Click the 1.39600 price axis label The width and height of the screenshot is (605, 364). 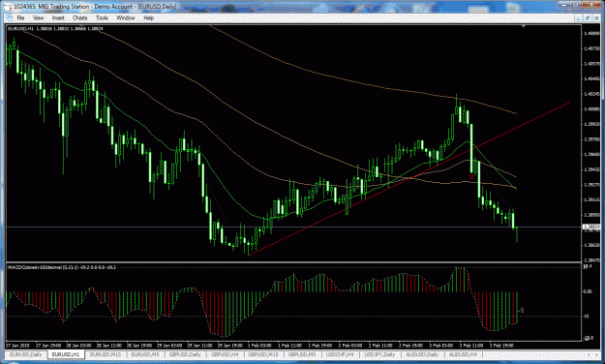pos(591,154)
